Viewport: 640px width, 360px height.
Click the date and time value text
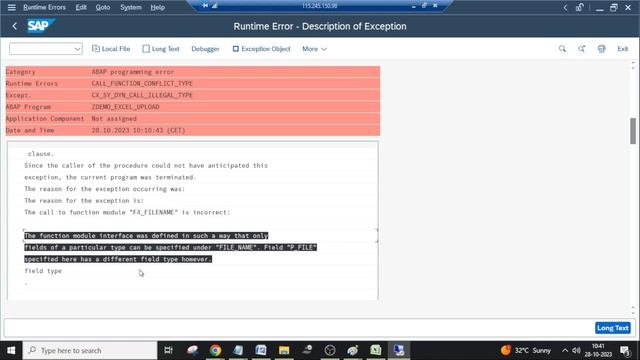138,131
